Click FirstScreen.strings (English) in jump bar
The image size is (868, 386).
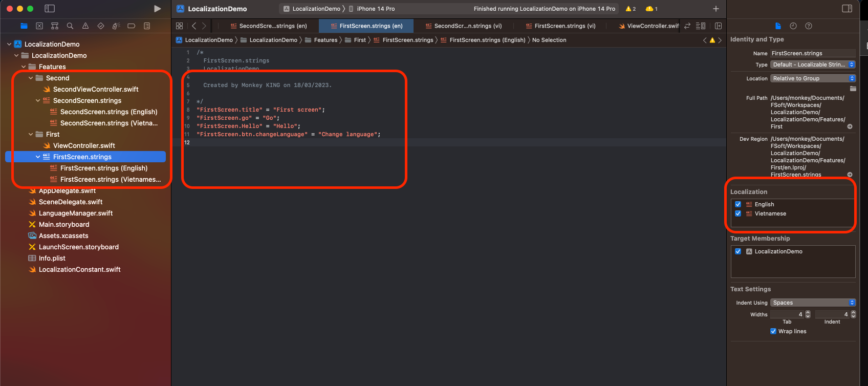point(483,40)
